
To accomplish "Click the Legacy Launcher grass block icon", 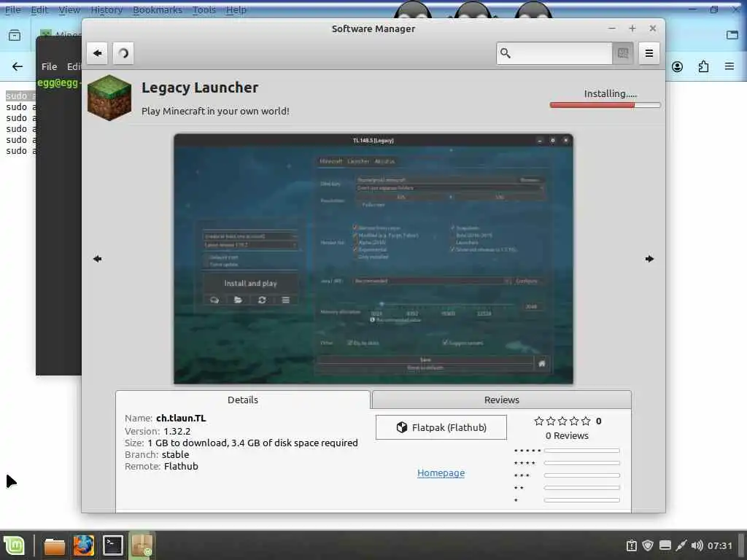I will click(109, 98).
